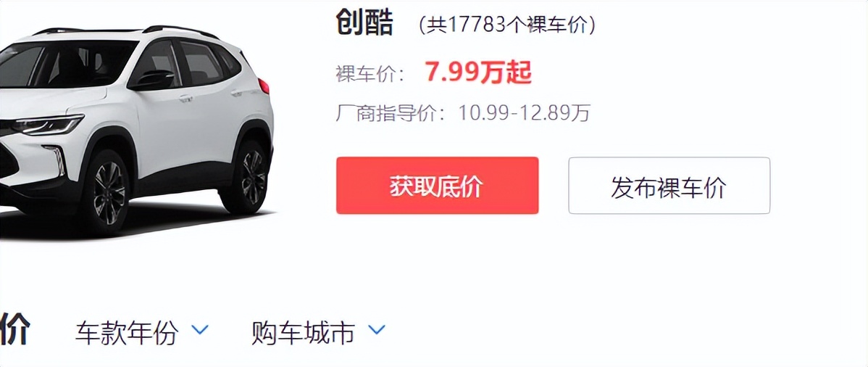
Task: Click the 发布裸车价 outlined button
Action: pyautogui.click(x=669, y=185)
